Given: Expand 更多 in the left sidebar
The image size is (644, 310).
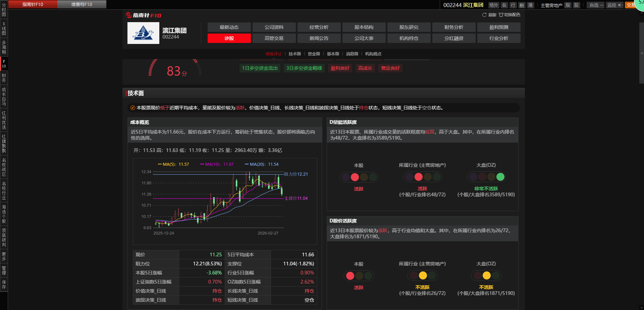Looking at the screenshot, I should [x=4, y=256].
